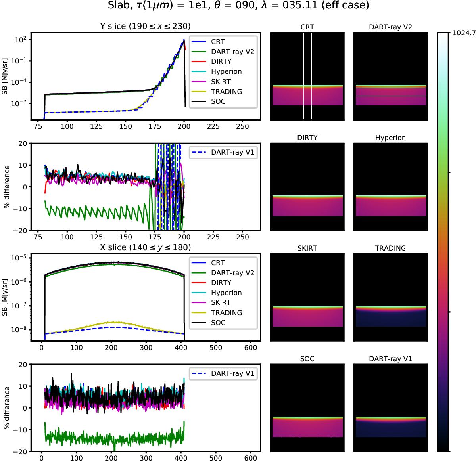Click the X slice plot title
This screenshot has width=476, height=461.
(x=145, y=248)
